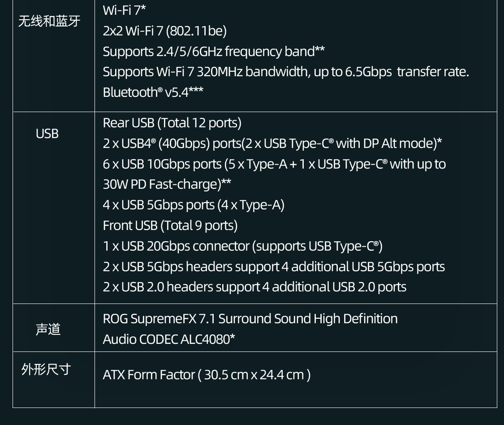Click the 2 x USB 2.0 headers line

[x=254, y=287]
